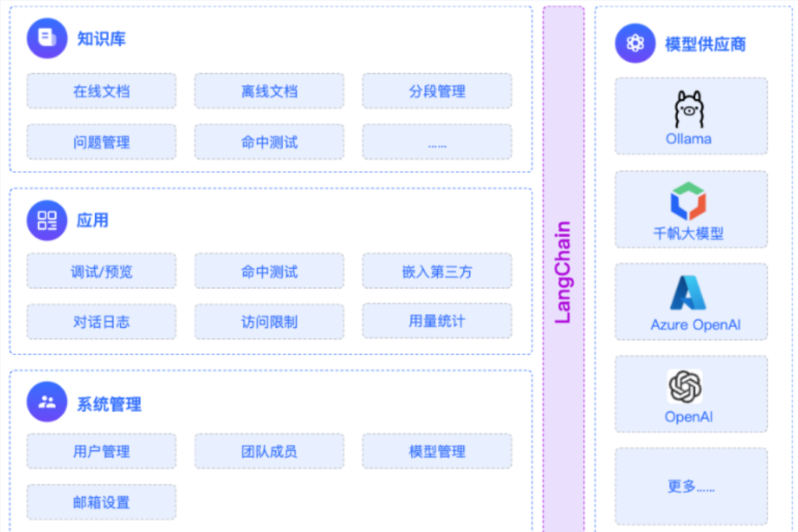Click the 模型供应商 atom icon
The width and height of the screenshot is (798, 532).
tap(635, 43)
